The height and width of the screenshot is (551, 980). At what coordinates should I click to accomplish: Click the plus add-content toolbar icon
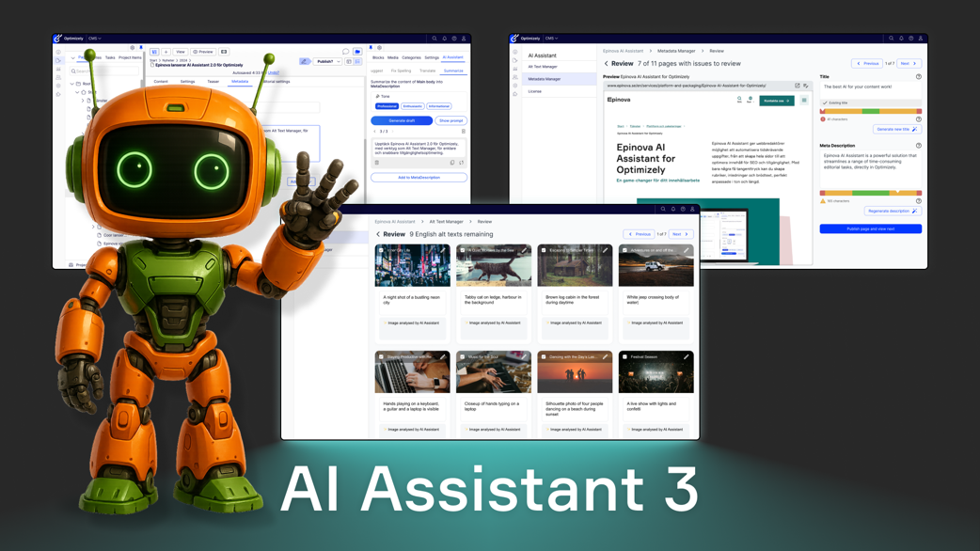click(166, 52)
